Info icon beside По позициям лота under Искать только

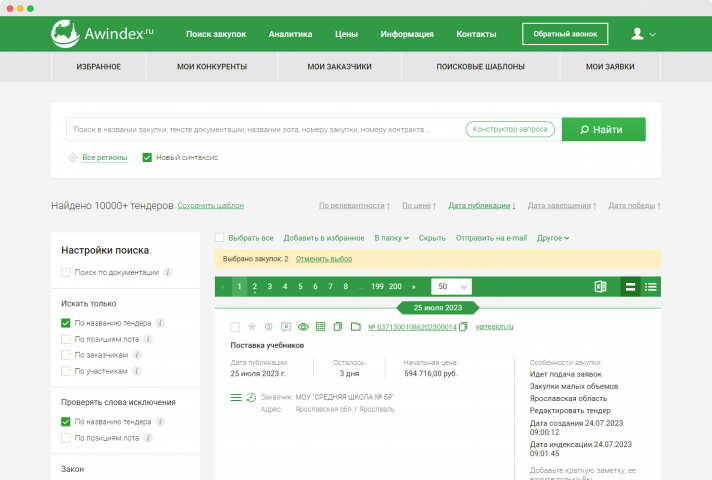148,339
